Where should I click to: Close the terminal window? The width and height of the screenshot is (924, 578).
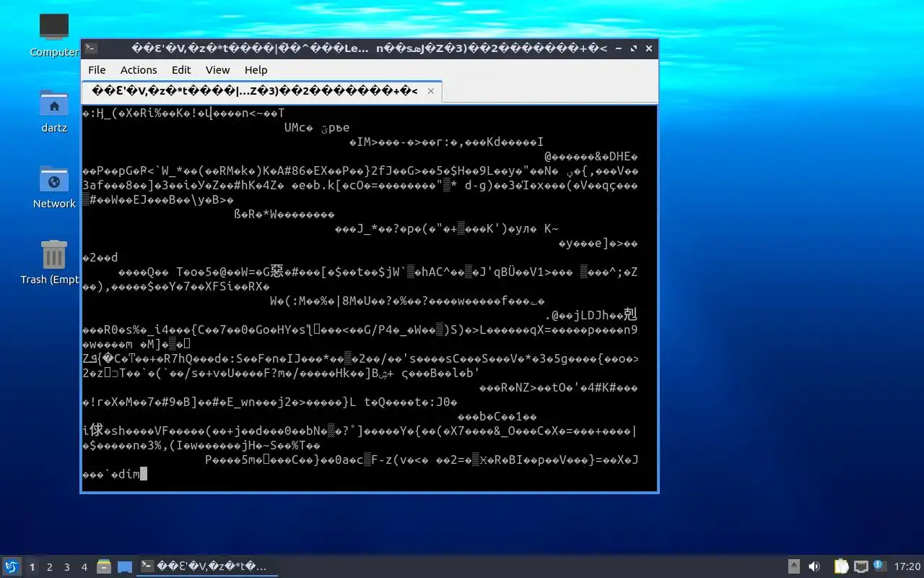click(649, 48)
